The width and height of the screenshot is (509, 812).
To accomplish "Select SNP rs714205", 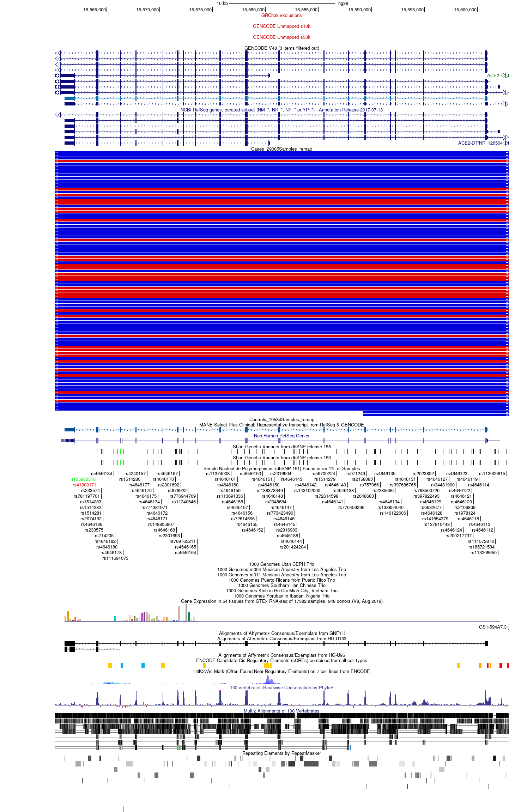I will click(x=104, y=535).
